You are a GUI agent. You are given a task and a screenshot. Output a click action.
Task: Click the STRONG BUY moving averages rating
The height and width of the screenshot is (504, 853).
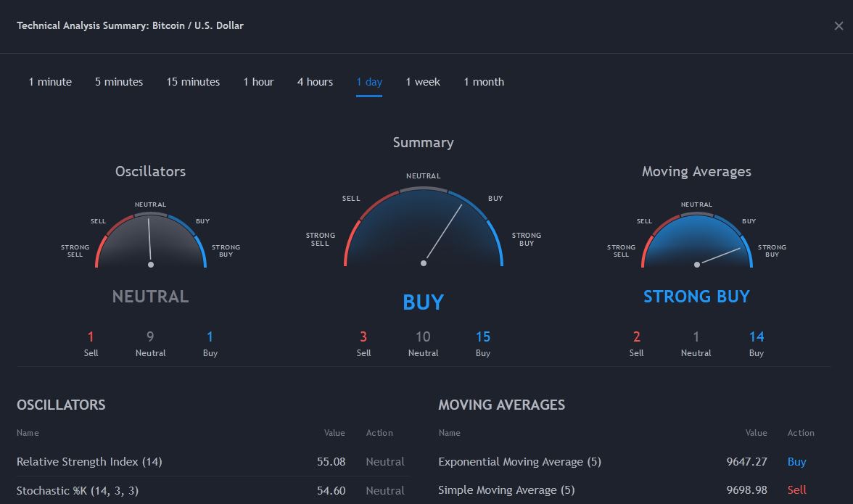(x=696, y=297)
